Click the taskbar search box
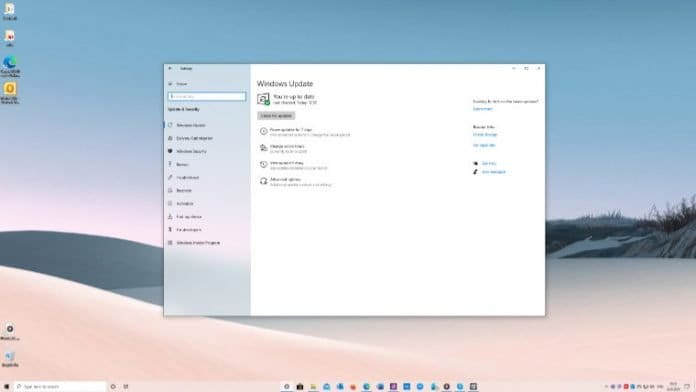Viewport: 696px width, 392px height. tap(60, 387)
